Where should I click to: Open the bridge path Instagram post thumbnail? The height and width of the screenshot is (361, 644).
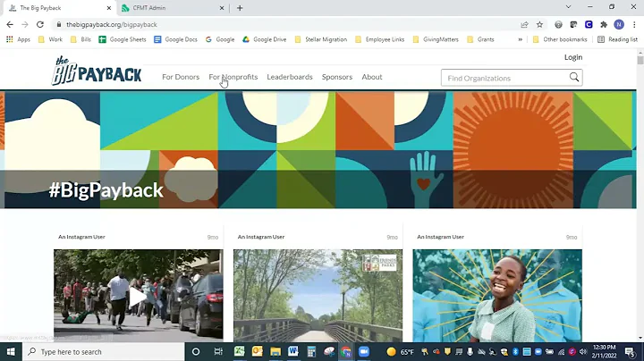[318, 296]
